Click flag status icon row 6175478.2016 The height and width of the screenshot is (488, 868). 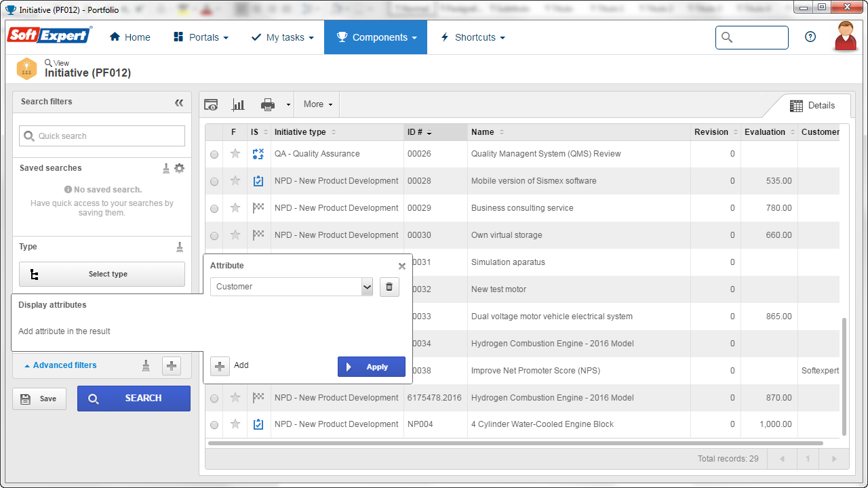tap(258, 398)
